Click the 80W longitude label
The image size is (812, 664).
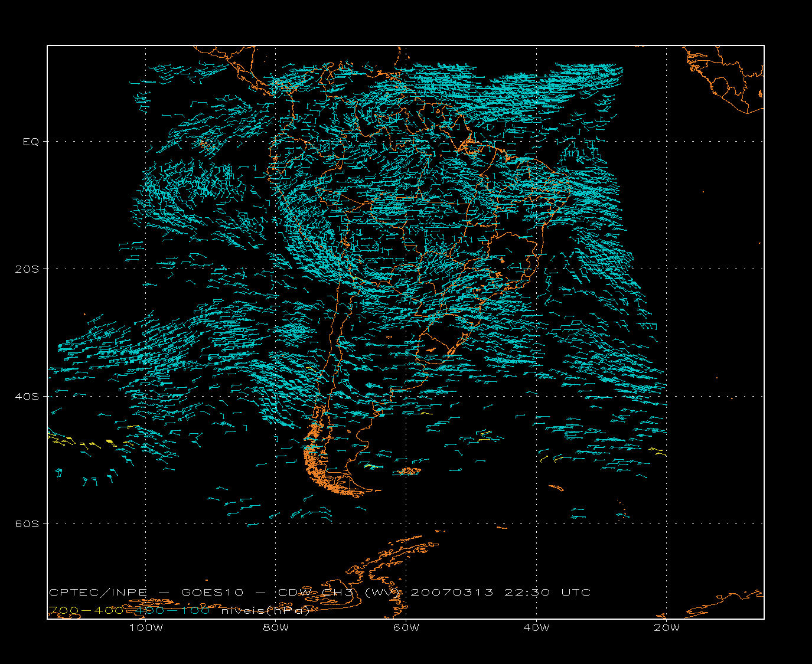point(276,627)
